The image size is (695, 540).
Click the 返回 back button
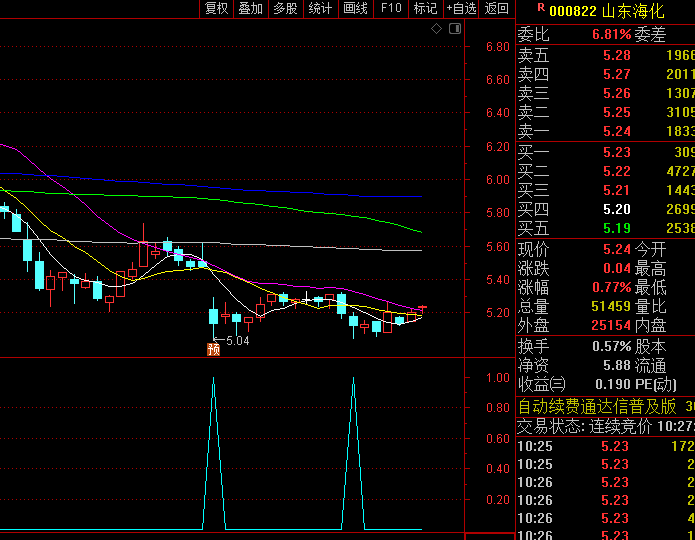coord(496,9)
